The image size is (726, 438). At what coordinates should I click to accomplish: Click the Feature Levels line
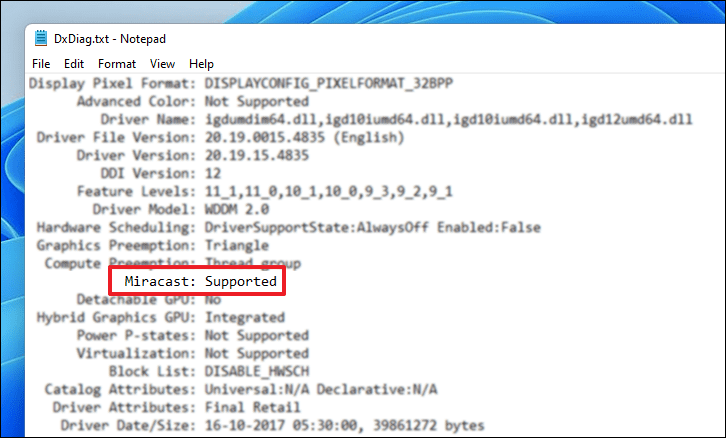(x=265, y=192)
